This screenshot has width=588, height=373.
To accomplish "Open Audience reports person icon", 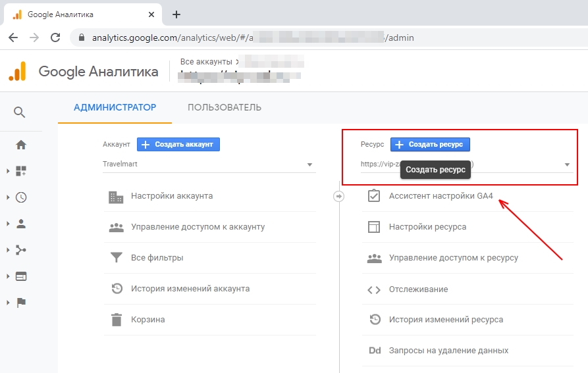I will [21, 224].
